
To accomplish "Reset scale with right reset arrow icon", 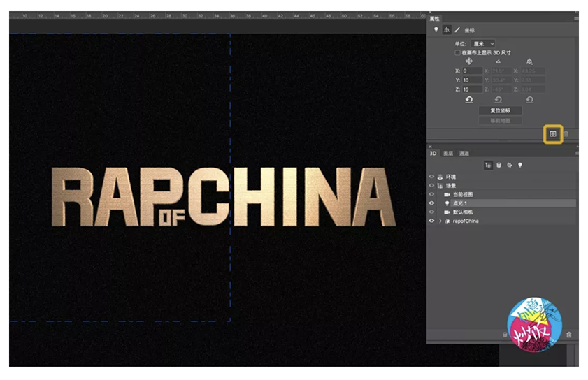I will [529, 100].
